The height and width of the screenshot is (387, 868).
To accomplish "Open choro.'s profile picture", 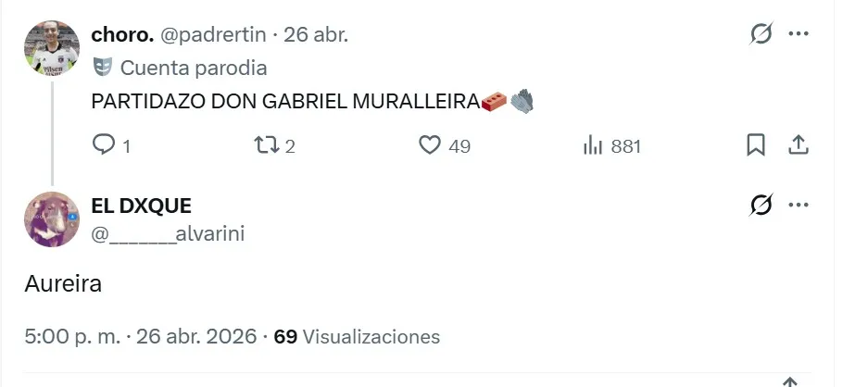I will [52, 47].
